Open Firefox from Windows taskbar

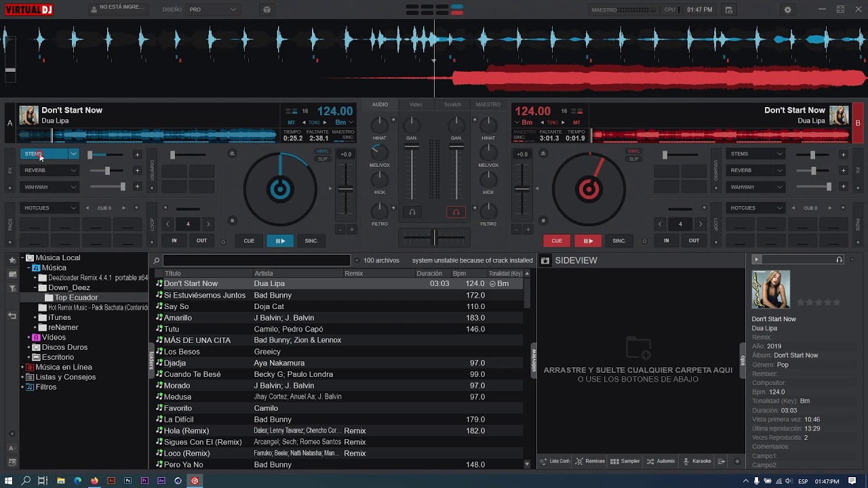94,481
